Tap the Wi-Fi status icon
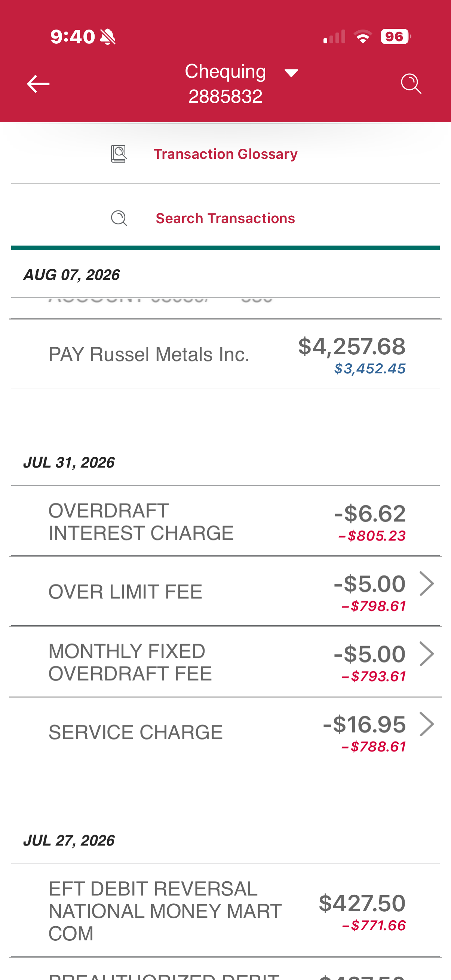Screen dimensions: 451x980 coord(363,37)
